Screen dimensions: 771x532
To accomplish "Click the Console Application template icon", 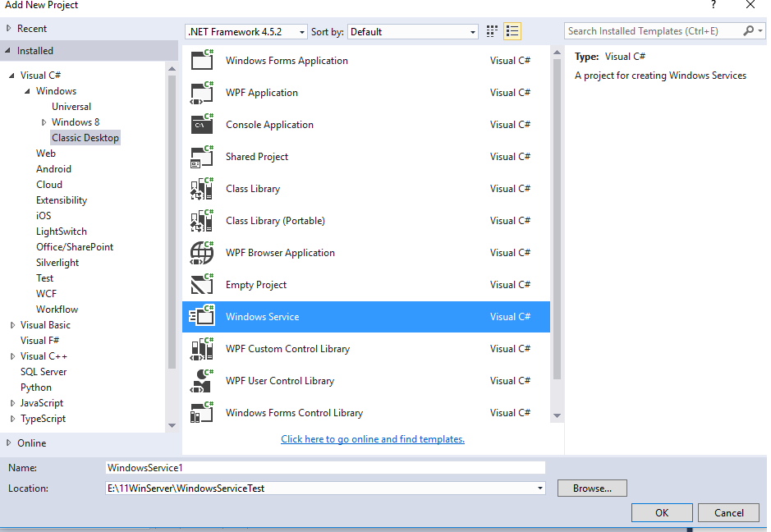I will 202,125.
